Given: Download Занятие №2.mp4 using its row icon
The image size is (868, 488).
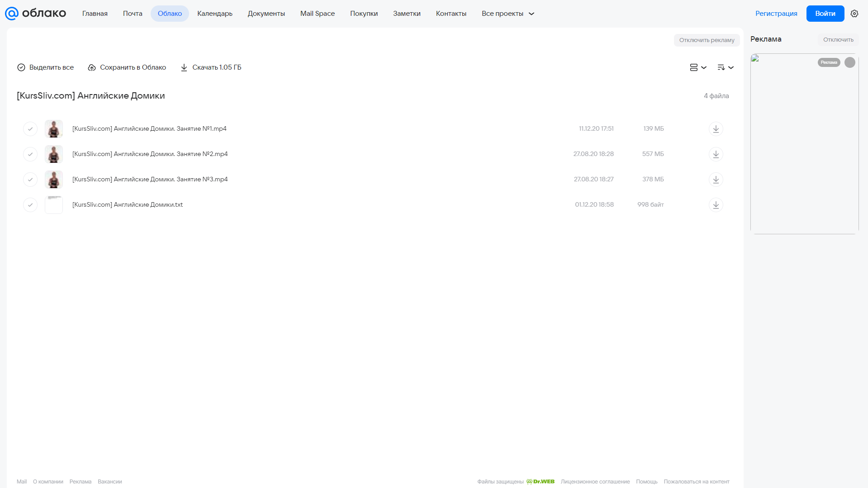Looking at the screenshot, I should click(716, 154).
